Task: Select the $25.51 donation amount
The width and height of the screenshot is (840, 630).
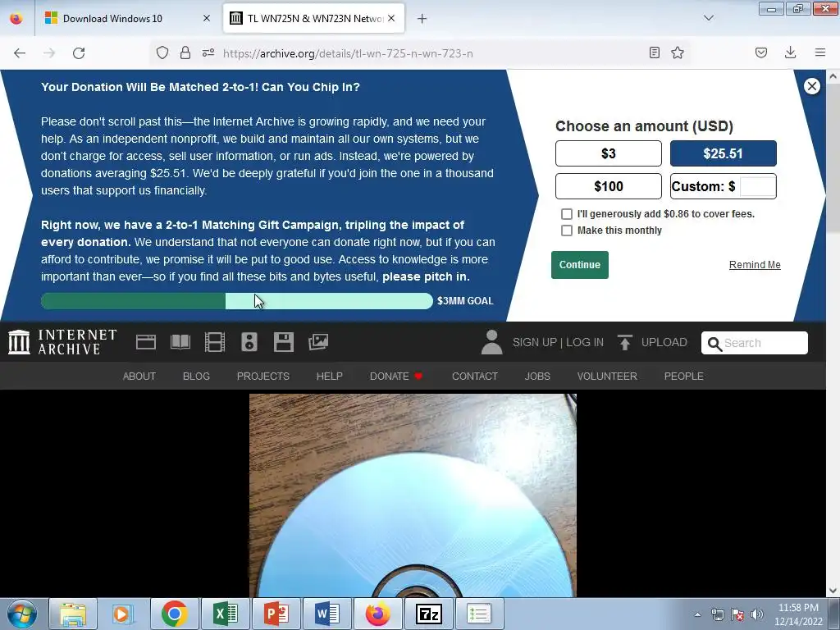Action: click(x=724, y=153)
